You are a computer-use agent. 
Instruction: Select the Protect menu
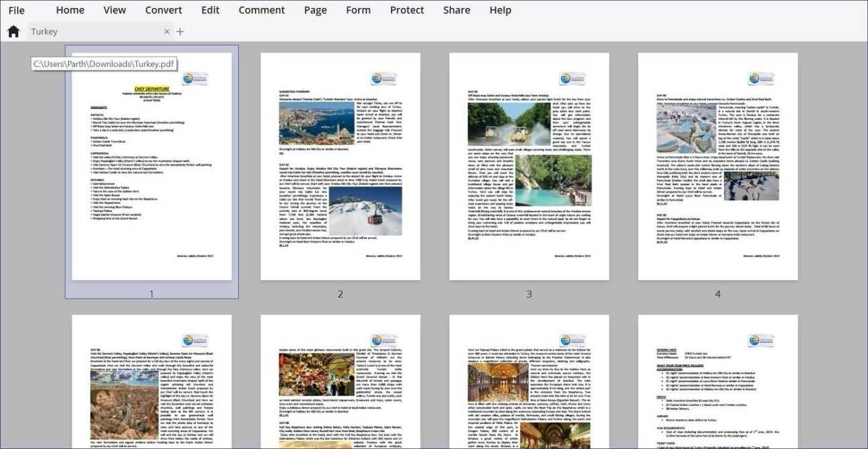407,10
